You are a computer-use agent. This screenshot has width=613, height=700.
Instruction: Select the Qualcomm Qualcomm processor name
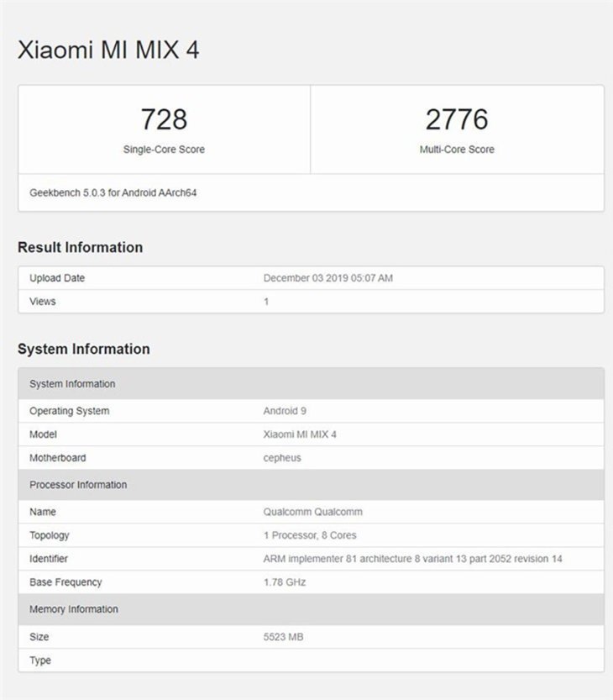tap(312, 512)
